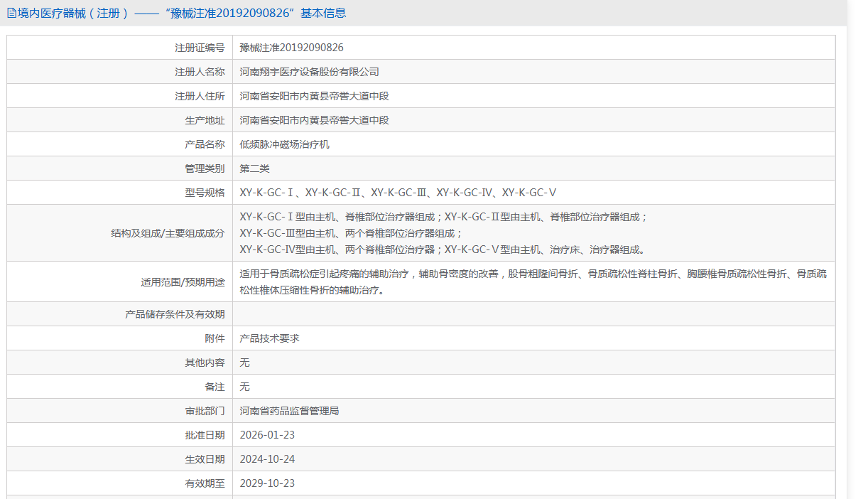Click the 有效期至 label

click(205, 483)
